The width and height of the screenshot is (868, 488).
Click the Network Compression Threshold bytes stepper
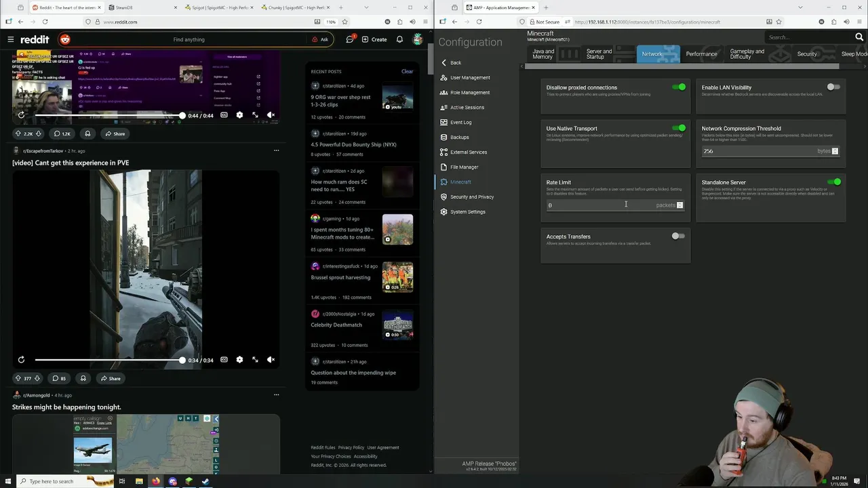835,151
